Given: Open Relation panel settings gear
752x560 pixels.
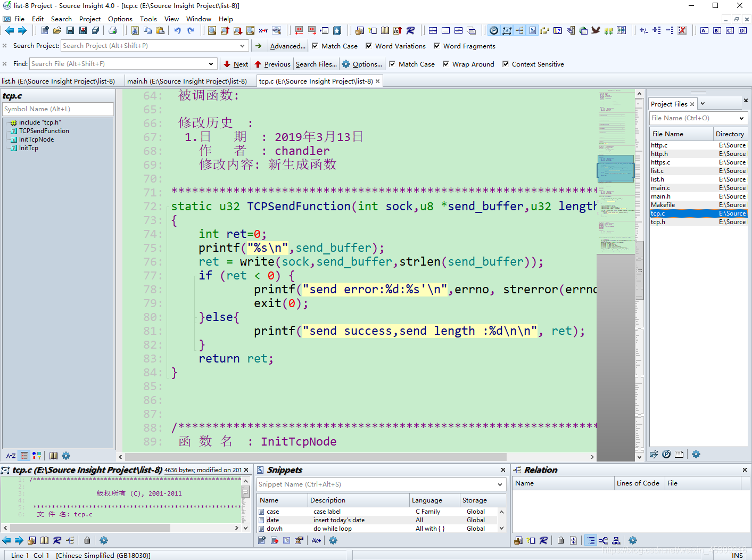Looking at the screenshot, I should click(x=633, y=540).
